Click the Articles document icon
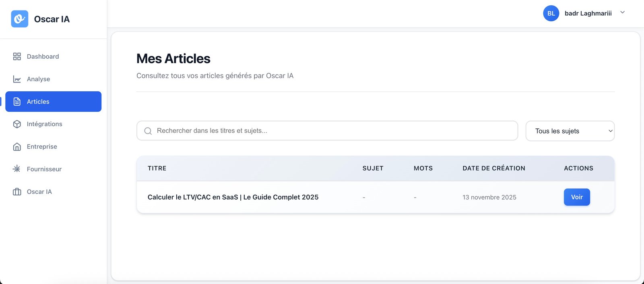The image size is (644, 284). [17, 101]
